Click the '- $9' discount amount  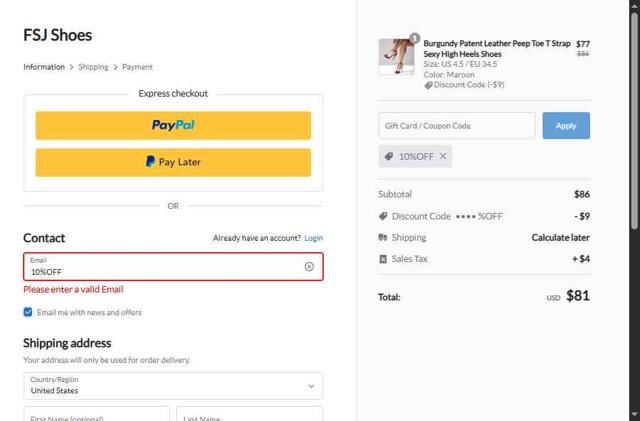pyautogui.click(x=582, y=216)
